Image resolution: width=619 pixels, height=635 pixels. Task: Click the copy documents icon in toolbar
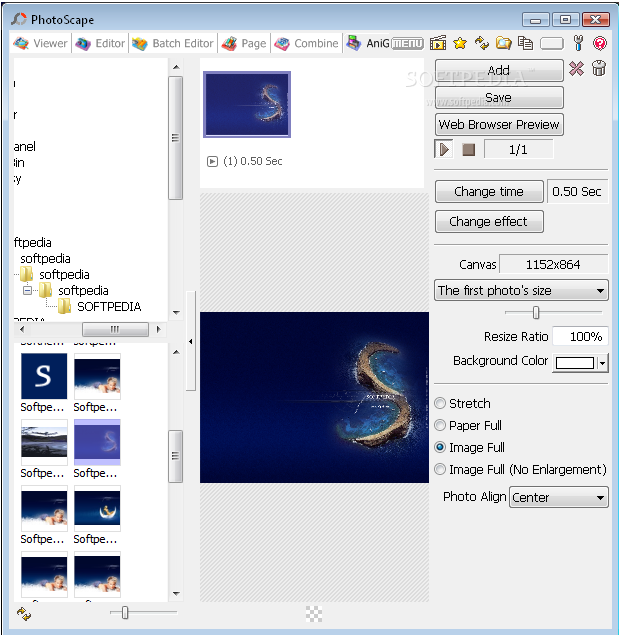tap(525, 43)
